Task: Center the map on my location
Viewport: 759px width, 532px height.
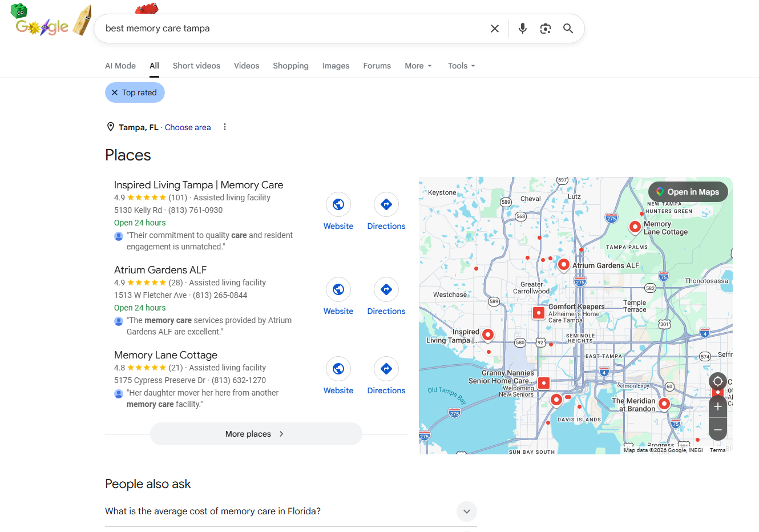Action: (718, 381)
